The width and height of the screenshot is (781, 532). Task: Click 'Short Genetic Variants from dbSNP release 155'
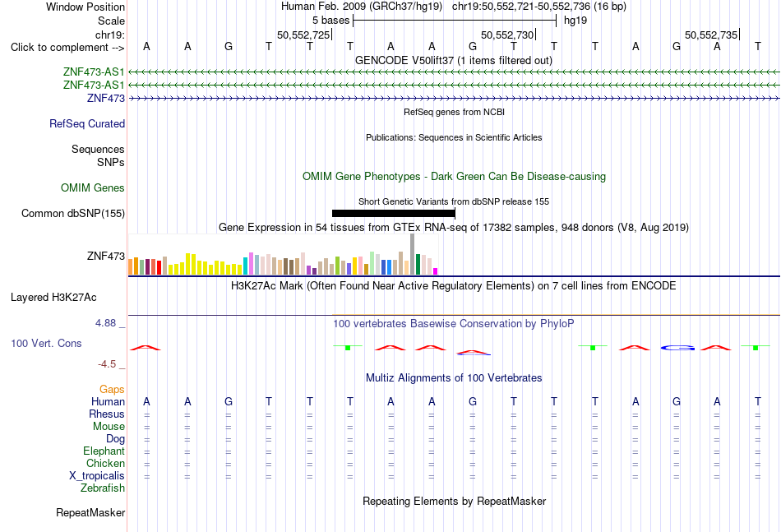[x=454, y=201]
